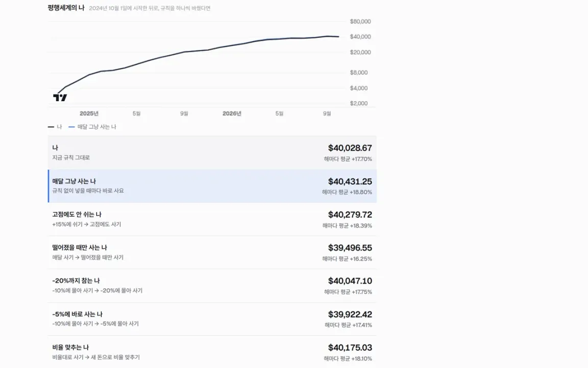Click the '해마다 평균 +17.75%' return figure
The height and width of the screenshot is (368, 588).
click(348, 292)
